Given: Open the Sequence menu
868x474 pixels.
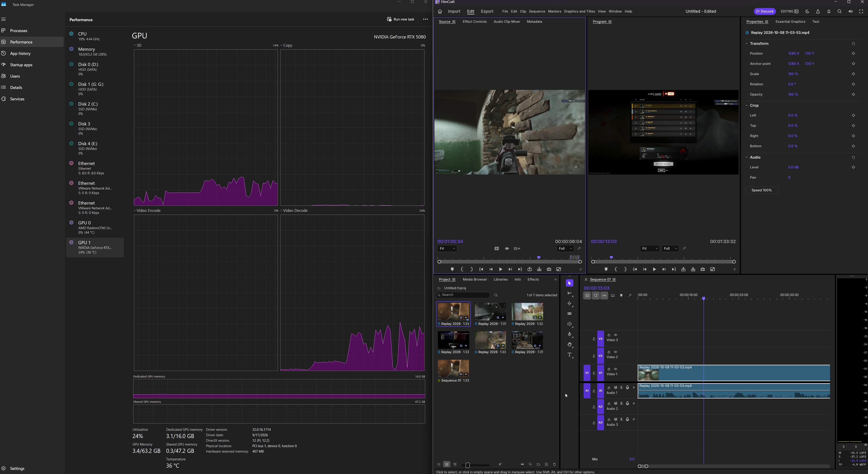Looking at the screenshot, I should [537, 11].
